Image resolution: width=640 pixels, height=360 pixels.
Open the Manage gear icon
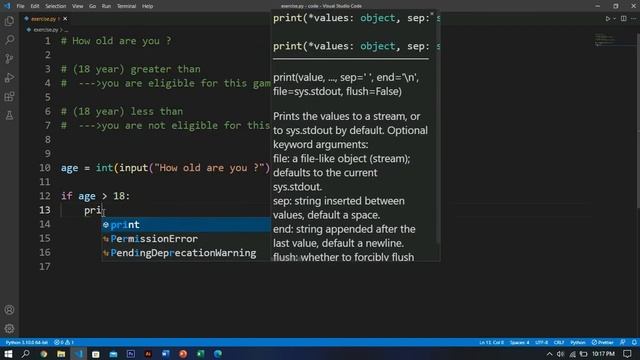click(x=9, y=329)
